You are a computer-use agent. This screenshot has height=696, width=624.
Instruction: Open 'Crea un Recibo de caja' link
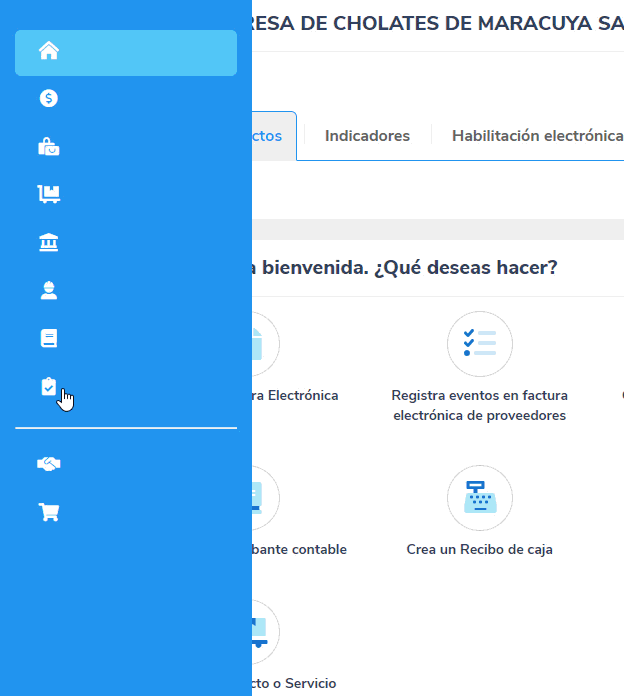click(480, 550)
